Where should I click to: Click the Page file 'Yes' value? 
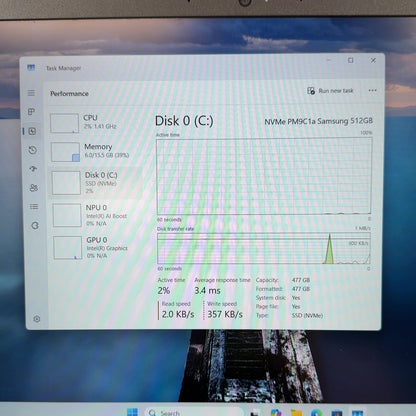[296, 306]
